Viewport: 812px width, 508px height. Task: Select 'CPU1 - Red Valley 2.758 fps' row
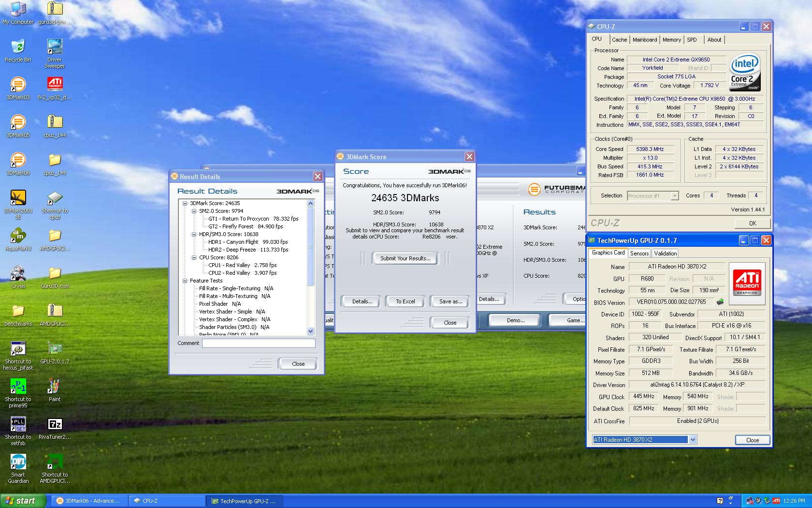[242, 265]
